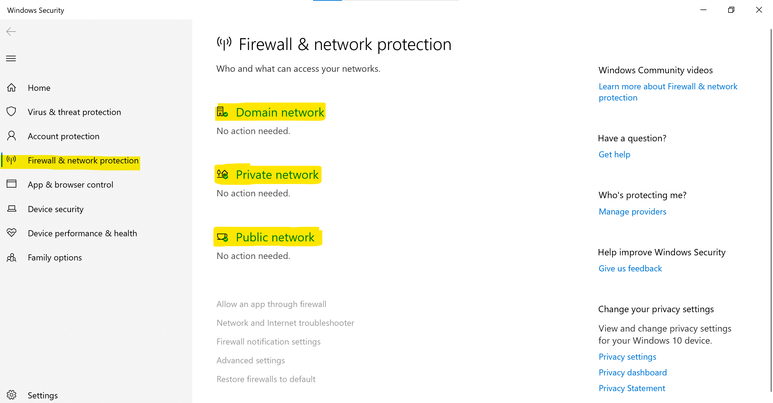
Task: Click the Device security laptop icon
Action: 11,209
